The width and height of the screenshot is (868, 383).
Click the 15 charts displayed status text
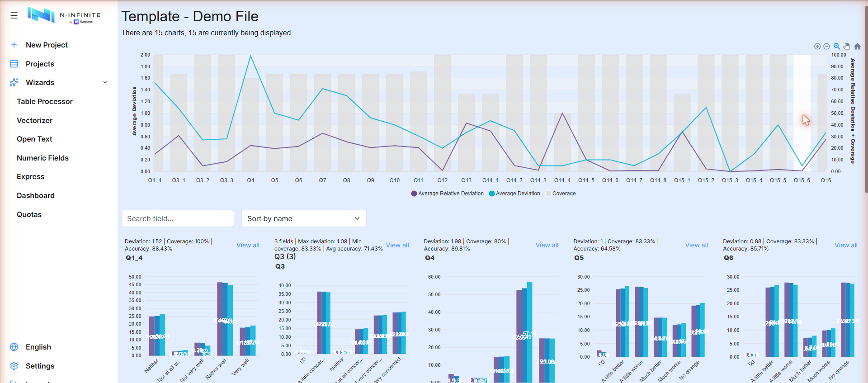pyautogui.click(x=206, y=33)
